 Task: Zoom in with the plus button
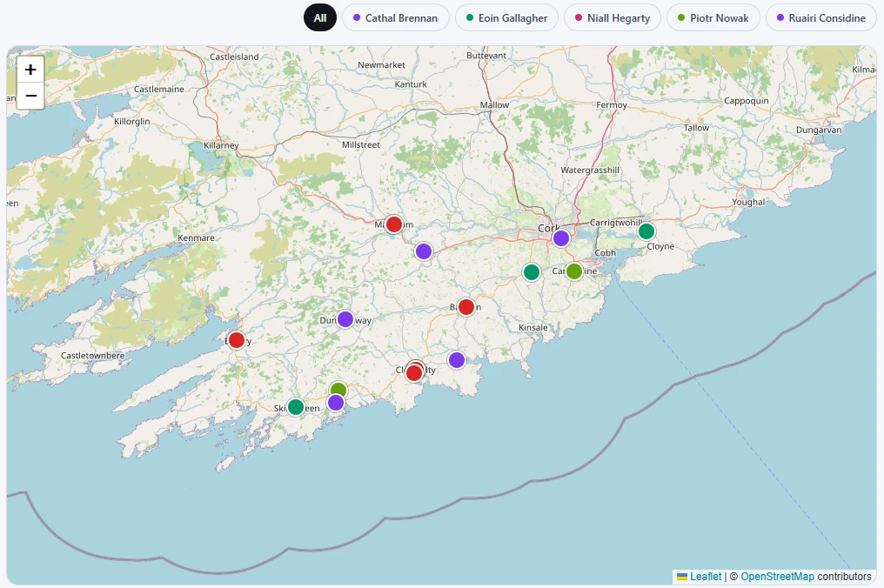pos(30,70)
